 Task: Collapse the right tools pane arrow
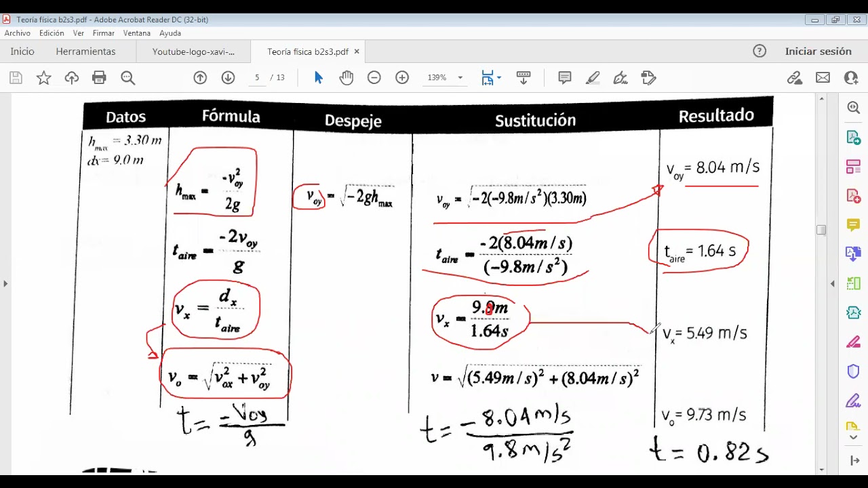point(833,283)
